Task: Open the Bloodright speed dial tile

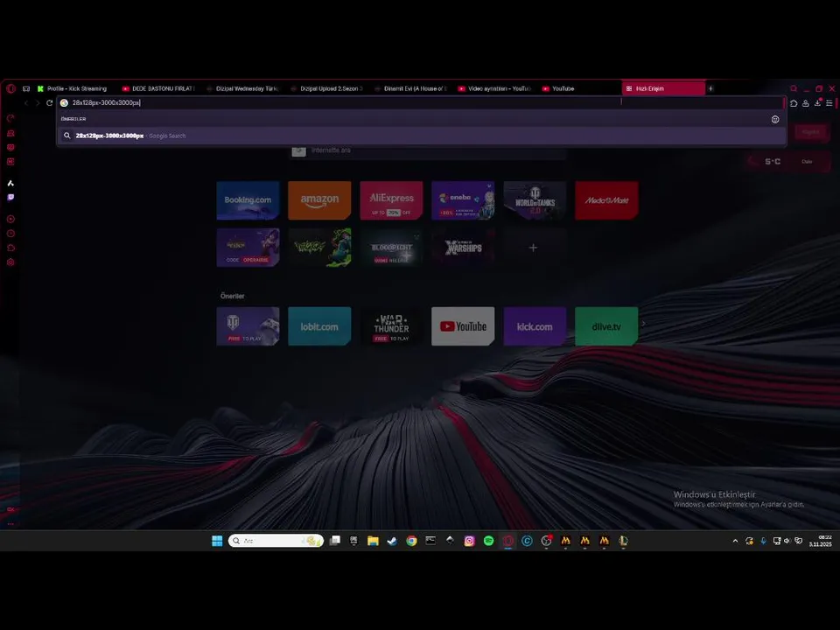Action: tap(391, 248)
